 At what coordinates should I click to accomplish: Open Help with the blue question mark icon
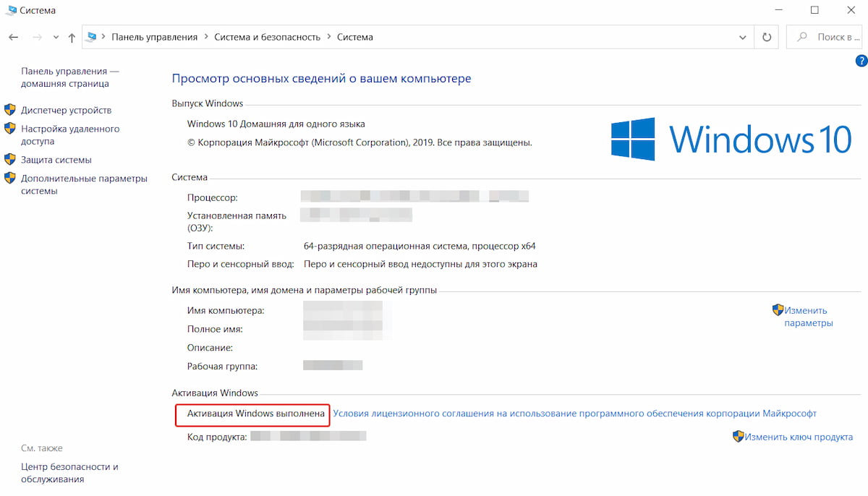pos(861,61)
